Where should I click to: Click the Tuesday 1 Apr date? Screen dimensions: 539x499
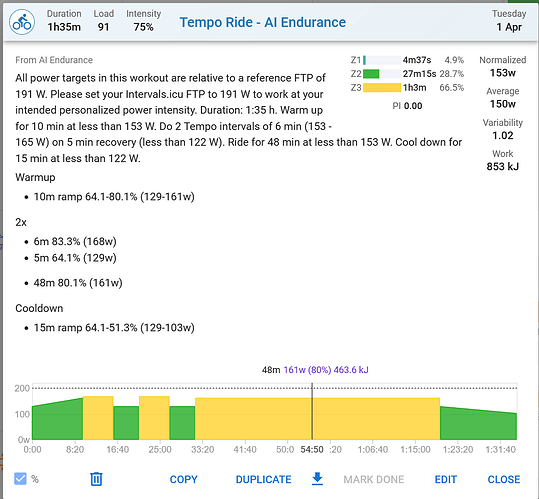coord(509,21)
